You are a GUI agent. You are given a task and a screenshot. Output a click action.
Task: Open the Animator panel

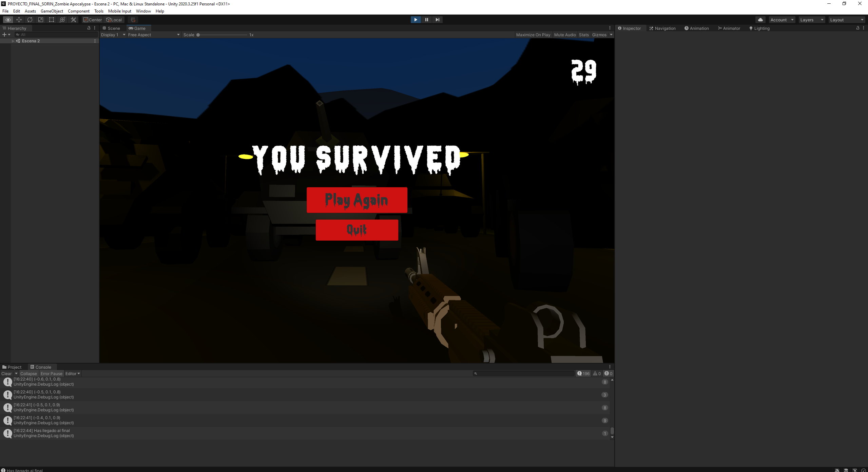pyautogui.click(x=729, y=28)
